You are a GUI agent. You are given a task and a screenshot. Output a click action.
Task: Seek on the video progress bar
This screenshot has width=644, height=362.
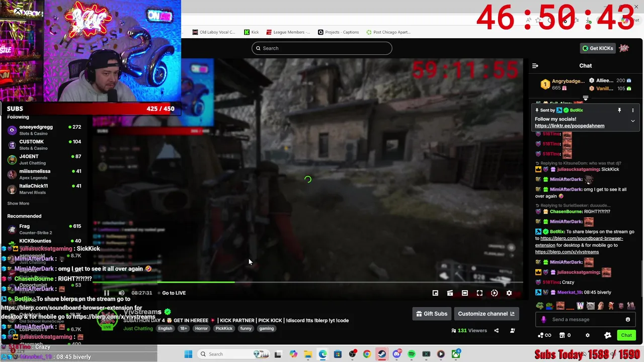point(307,282)
